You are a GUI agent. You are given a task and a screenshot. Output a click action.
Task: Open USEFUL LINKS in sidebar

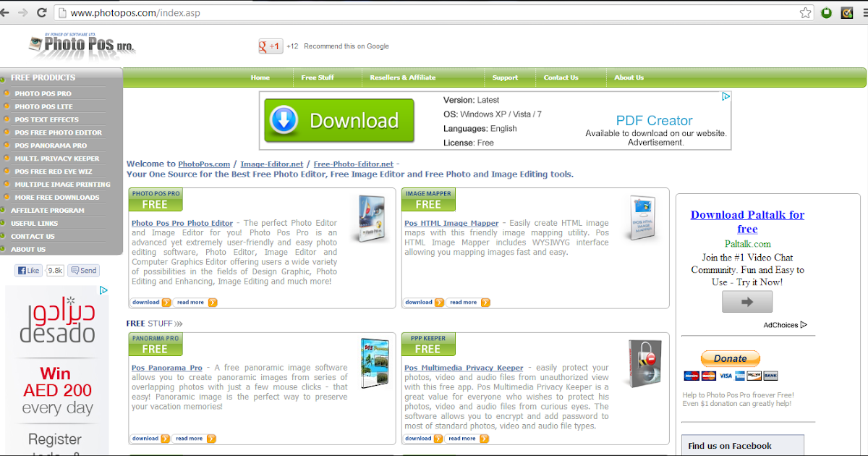coord(35,224)
